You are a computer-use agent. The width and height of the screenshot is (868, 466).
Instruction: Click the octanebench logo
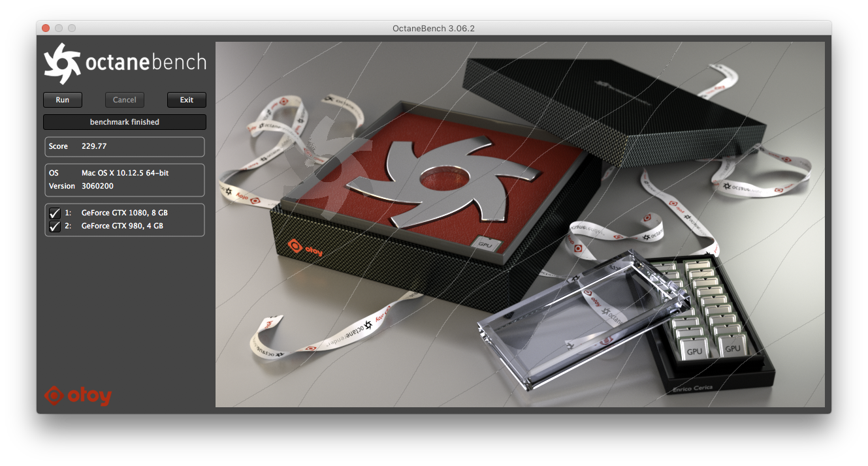coord(125,63)
